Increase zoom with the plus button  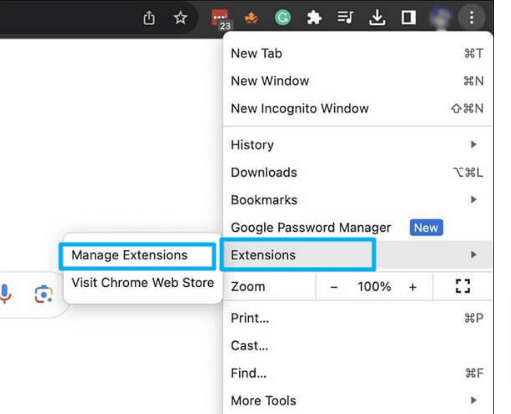pos(413,287)
